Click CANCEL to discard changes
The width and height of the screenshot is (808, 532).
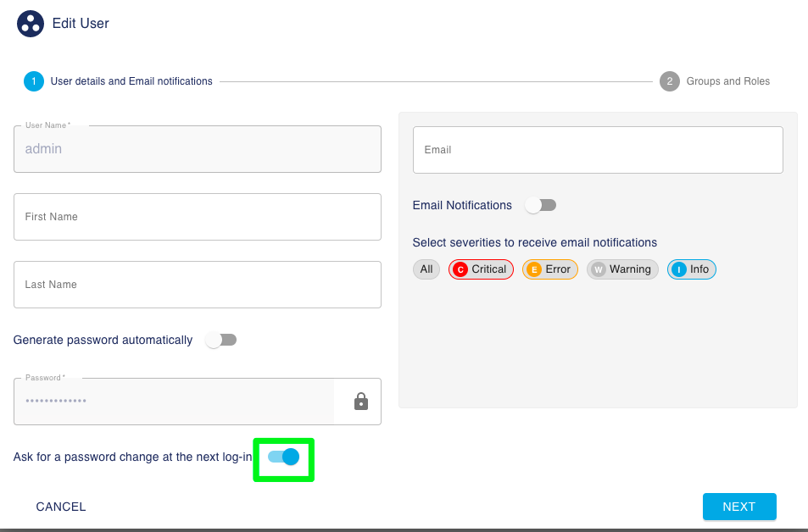click(x=61, y=507)
